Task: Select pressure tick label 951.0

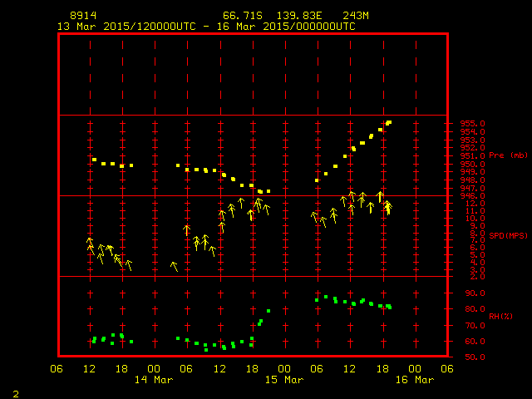Action: pyautogui.click(x=472, y=156)
